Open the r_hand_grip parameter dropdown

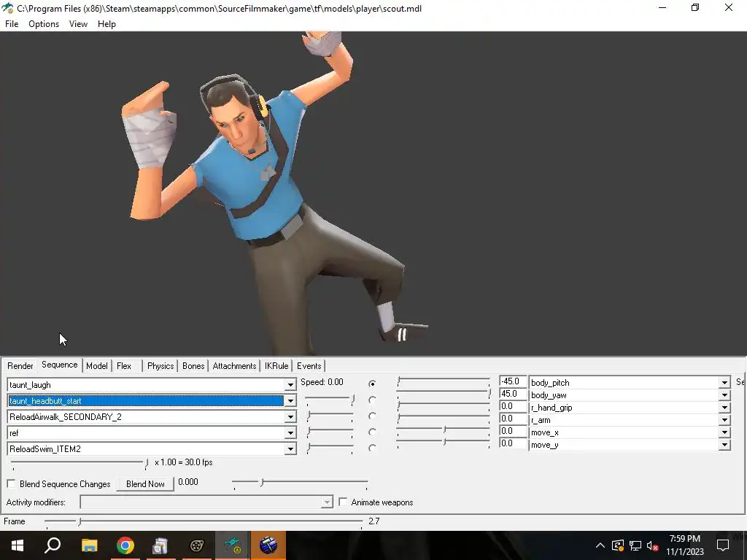click(x=724, y=407)
